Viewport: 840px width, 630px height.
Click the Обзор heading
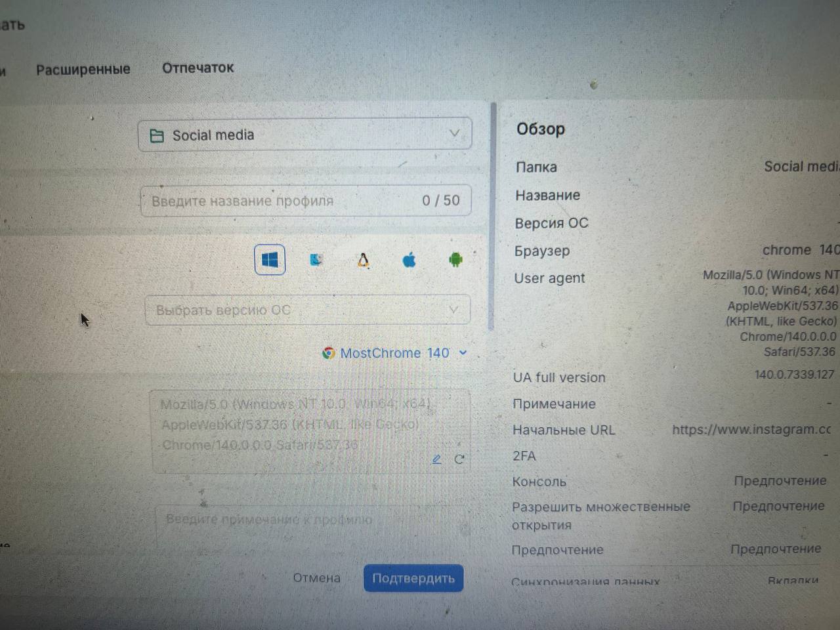click(540, 129)
